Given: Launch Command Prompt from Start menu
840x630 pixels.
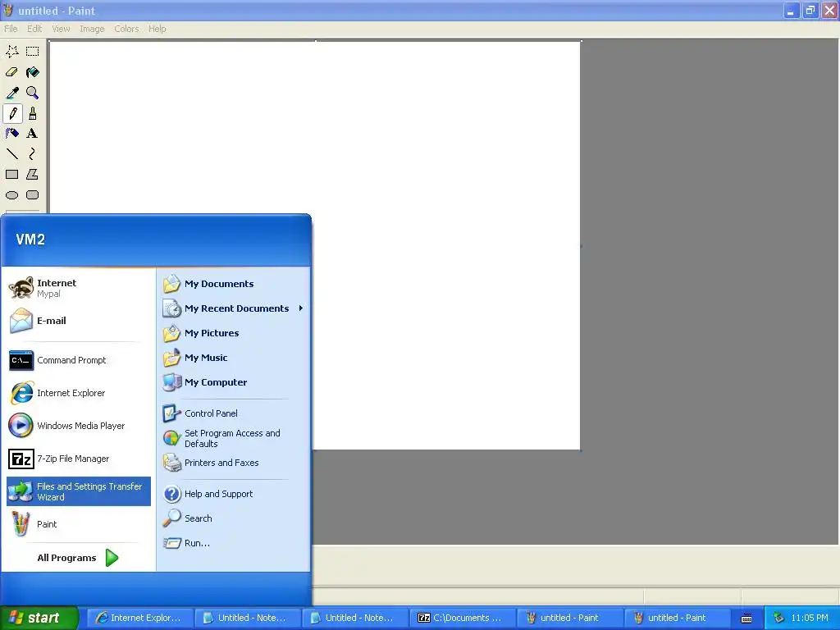Looking at the screenshot, I should pyautogui.click(x=78, y=360).
